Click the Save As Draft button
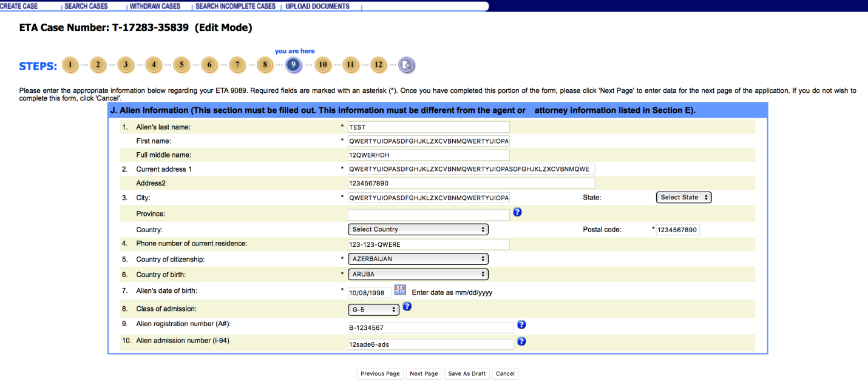868x385 pixels. click(467, 374)
